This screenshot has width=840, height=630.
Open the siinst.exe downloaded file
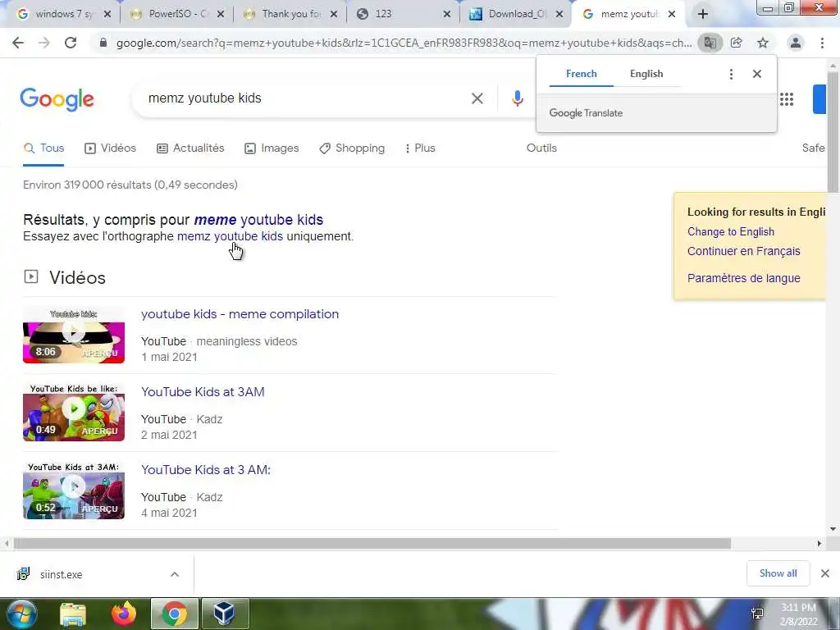(x=61, y=574)
